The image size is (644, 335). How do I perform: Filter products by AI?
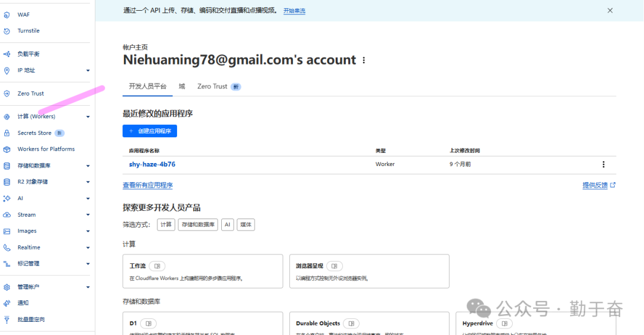227,225
